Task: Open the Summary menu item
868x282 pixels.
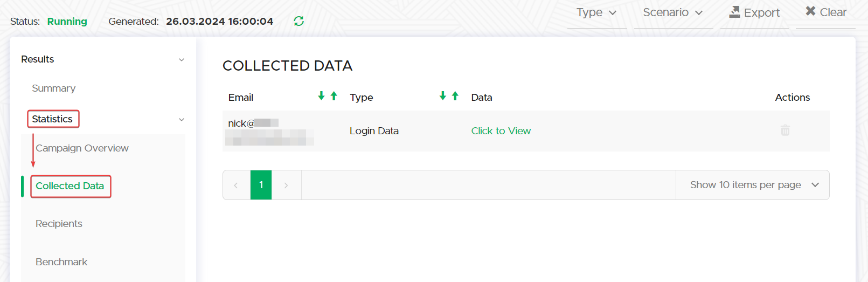Action: tap(53, 88)
